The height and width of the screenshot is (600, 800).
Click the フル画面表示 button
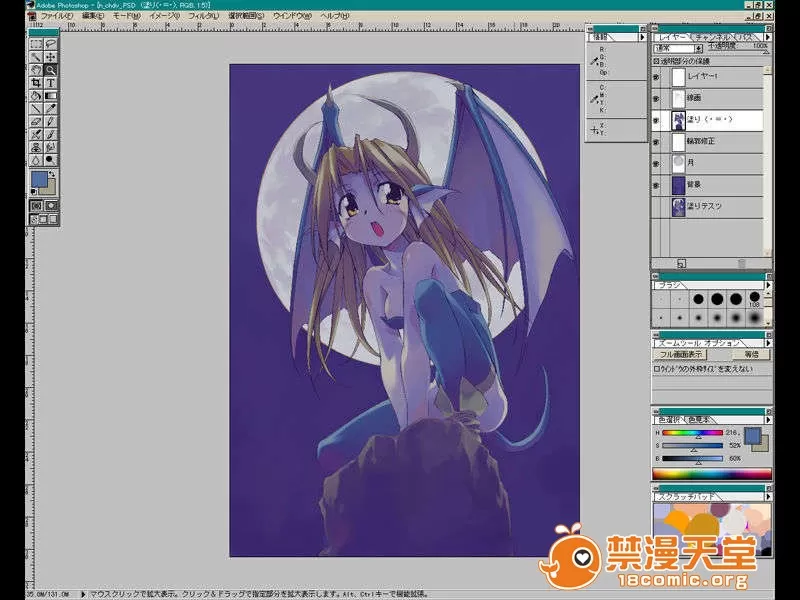680,354
